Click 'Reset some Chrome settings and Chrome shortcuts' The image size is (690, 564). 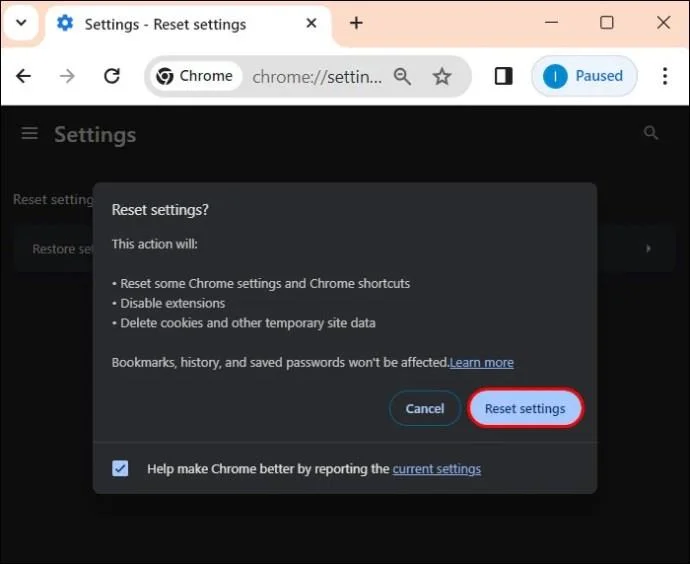(265, 283)
